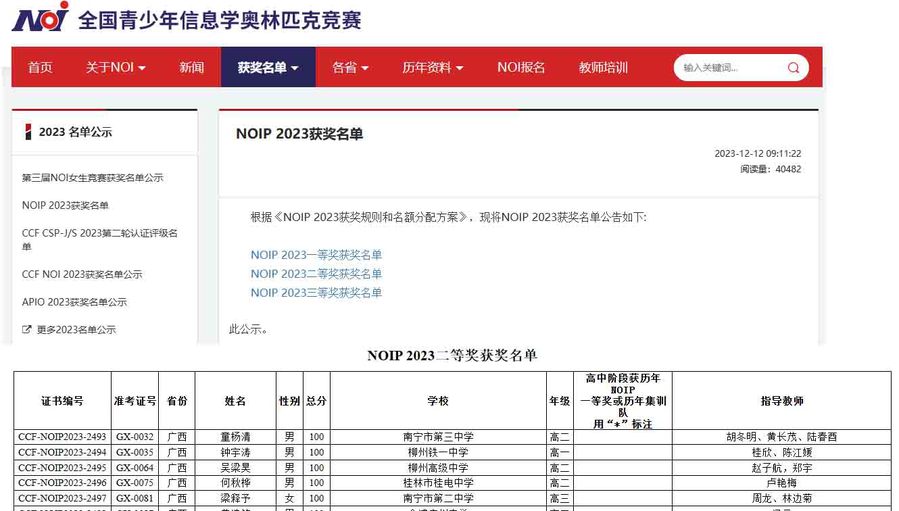Open APIO 2023获奖名单公示 sidebar link
Screen dimensions: 899x511
(74, 302)
